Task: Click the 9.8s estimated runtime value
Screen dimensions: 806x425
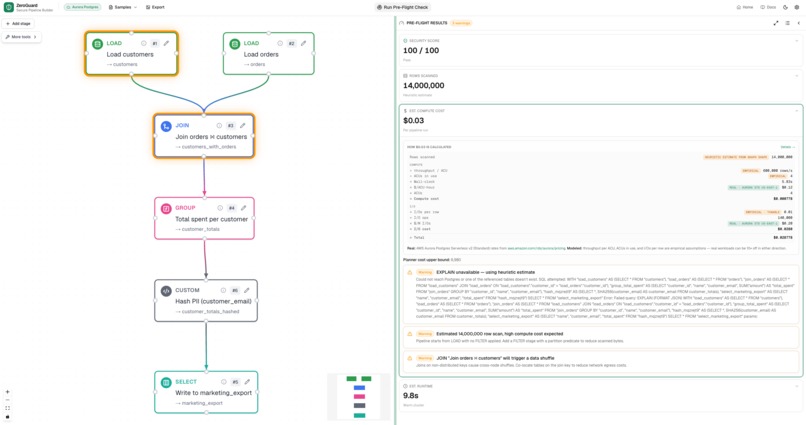Action: click(x=411, y=396)
